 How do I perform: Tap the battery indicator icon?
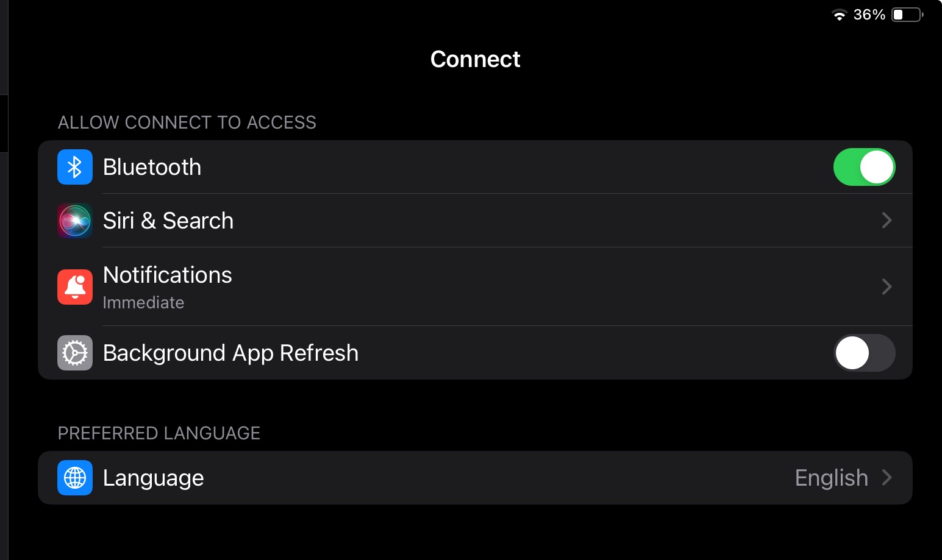(907, 15)
